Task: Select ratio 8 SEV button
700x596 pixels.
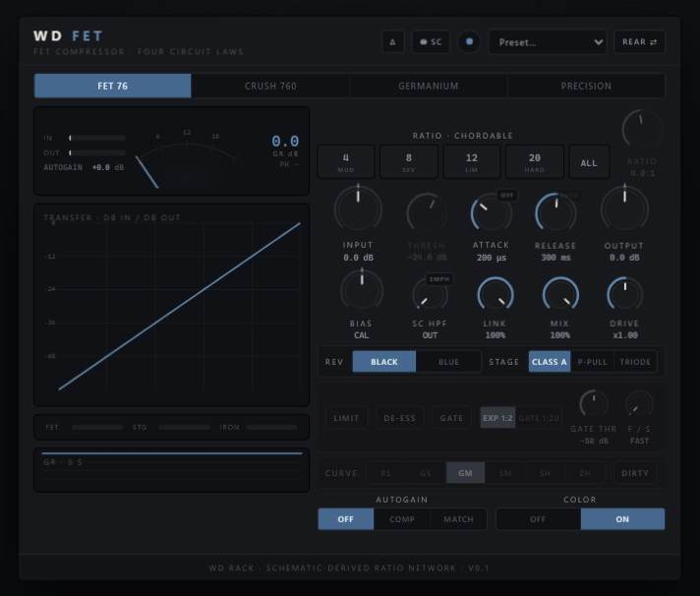Action: coord(408,162)
